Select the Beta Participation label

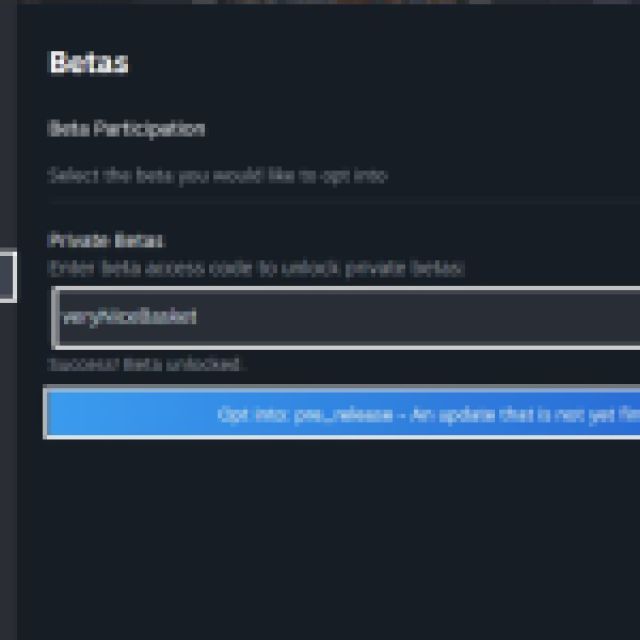tap(126, 129)
